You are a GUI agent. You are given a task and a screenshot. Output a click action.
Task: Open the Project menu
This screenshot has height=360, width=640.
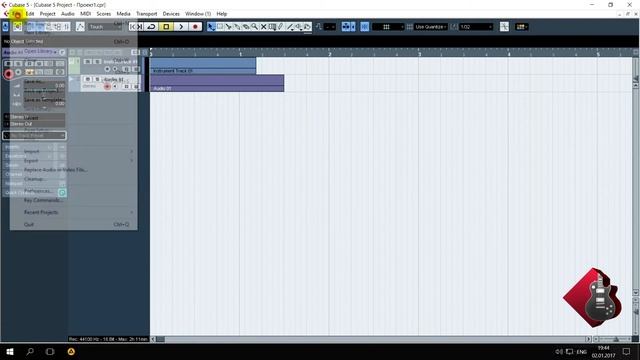[x=47, y=13]
